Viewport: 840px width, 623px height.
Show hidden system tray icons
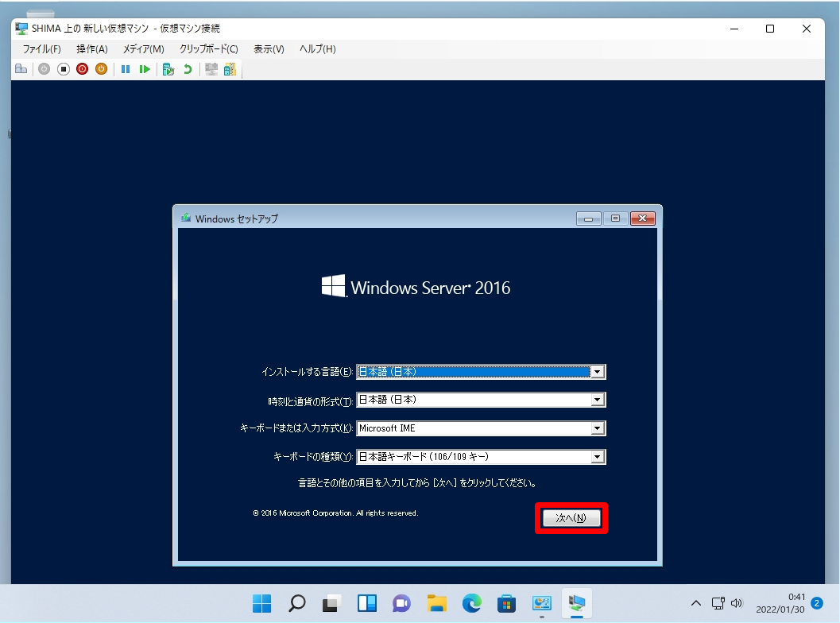tap(696, 604)
